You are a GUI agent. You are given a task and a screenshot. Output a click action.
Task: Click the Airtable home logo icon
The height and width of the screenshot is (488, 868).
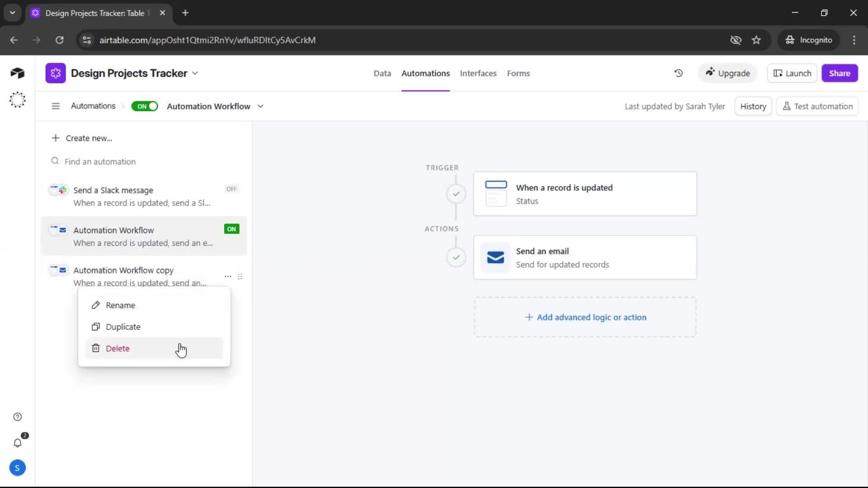(17, 73)
